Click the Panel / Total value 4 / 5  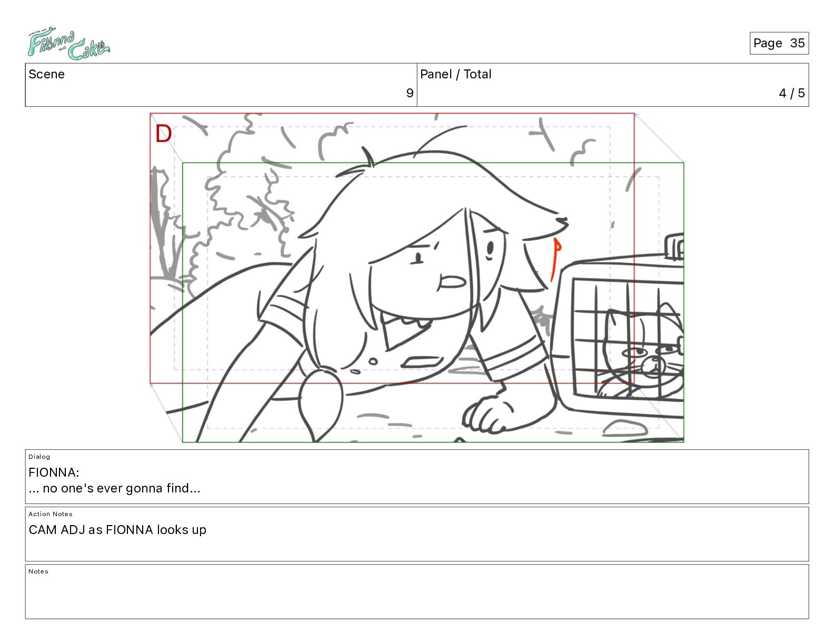(791, 93)
